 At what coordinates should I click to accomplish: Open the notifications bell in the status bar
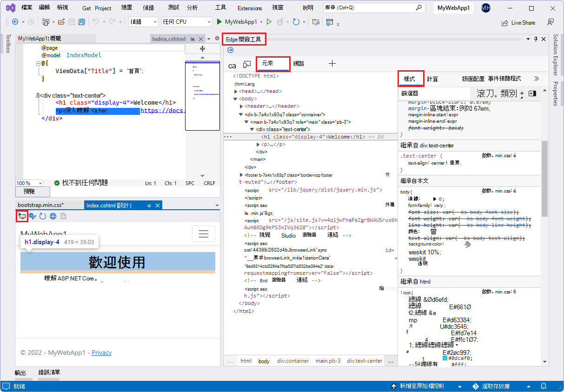click(543, 386)
